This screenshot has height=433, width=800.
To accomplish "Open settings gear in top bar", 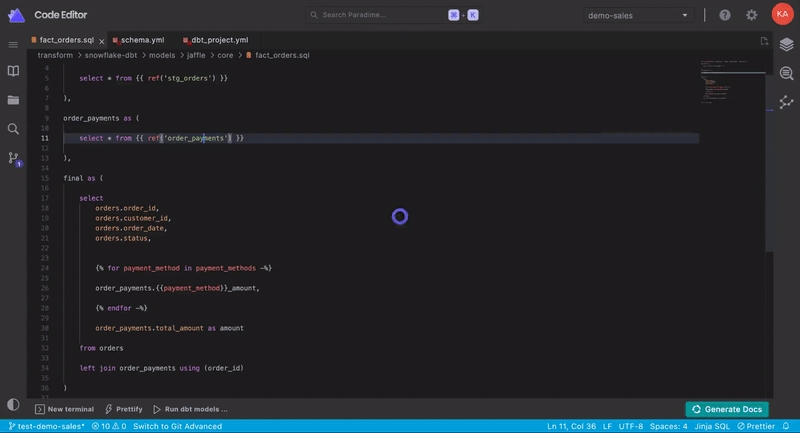I will (751, 15).
